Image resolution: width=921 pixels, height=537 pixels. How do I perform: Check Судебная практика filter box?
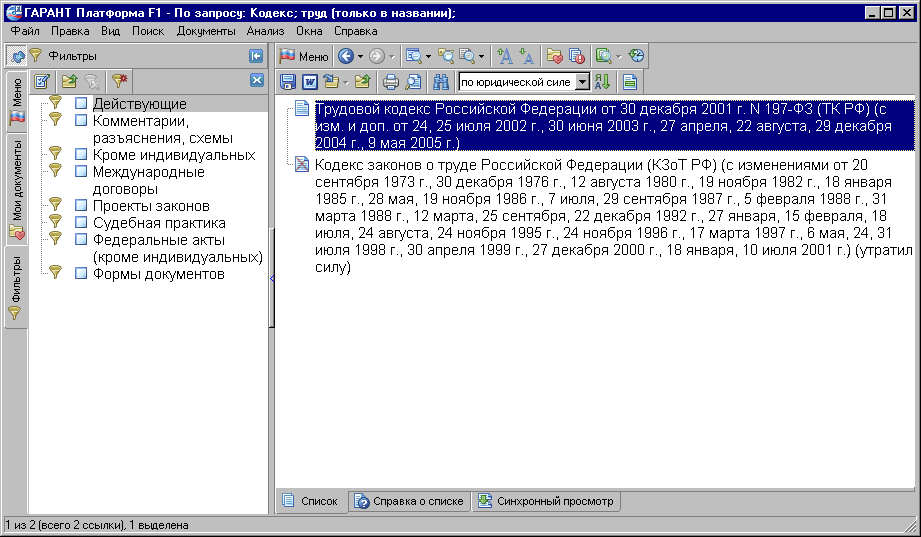pyautogui.click(x=81, y=223)
